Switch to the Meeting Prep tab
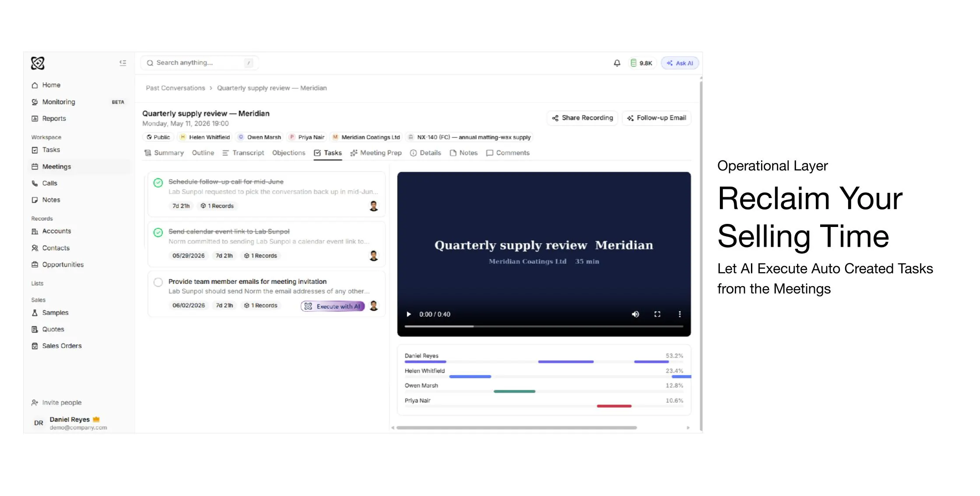This screenshot has width=980, height=496. pos(376,153)
